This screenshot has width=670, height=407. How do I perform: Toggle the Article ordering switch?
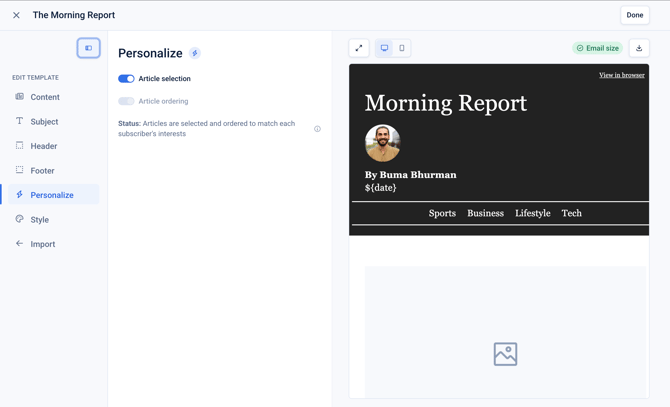point(126,101)
